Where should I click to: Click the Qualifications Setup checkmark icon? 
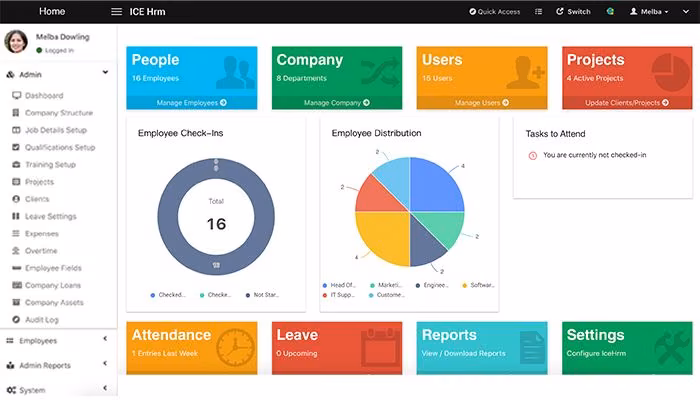pyautogui.click(x=16, y=147)
